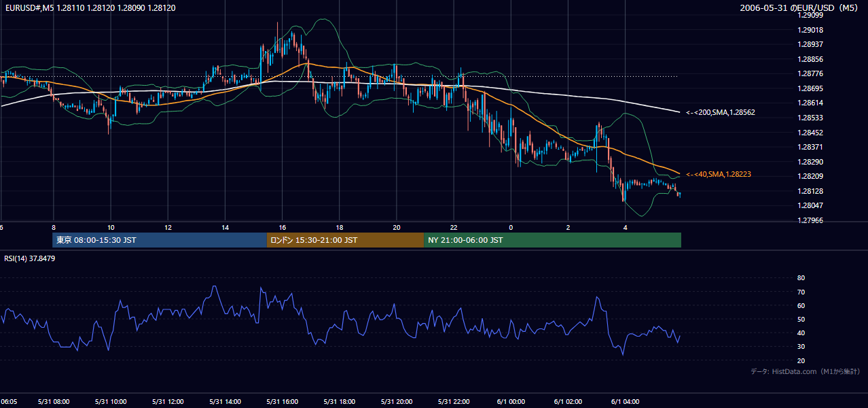Select the London session bar 15:30-21:00 JST
868x408 pixels.
tap(345, 240)
